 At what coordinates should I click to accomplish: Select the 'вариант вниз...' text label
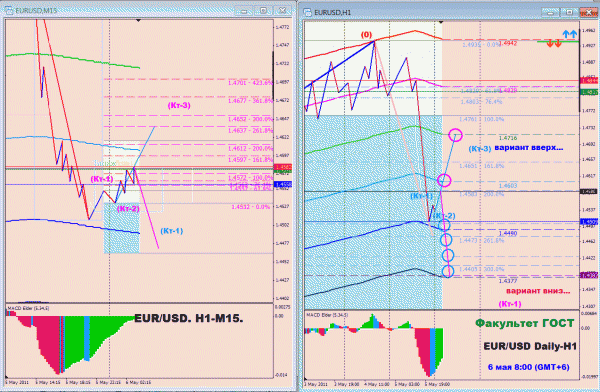(x=538, y=291)
